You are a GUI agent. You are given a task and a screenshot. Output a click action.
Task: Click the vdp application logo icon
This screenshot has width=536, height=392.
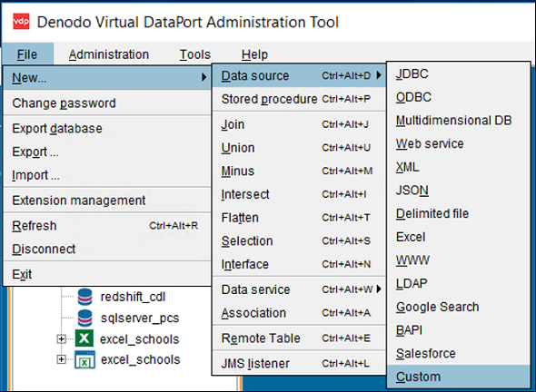click(21, 22)
